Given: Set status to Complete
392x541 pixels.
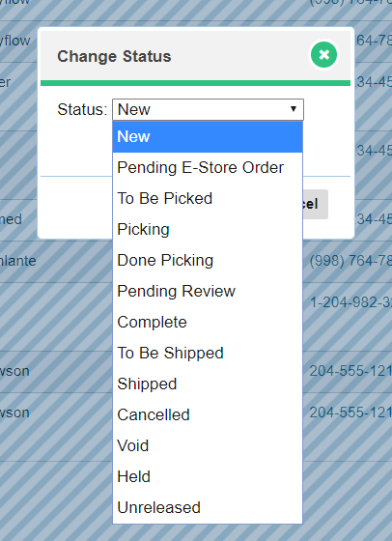Looking at the screenshot, I should pyautogui.click(x=208, y=323).
